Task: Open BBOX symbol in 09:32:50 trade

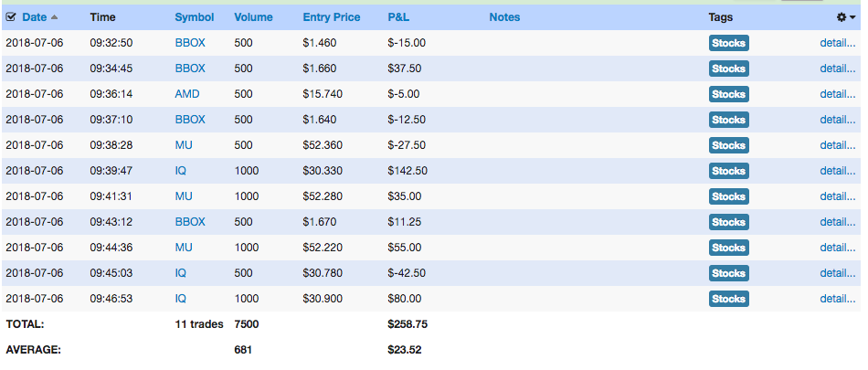Action: click(190, 43)
